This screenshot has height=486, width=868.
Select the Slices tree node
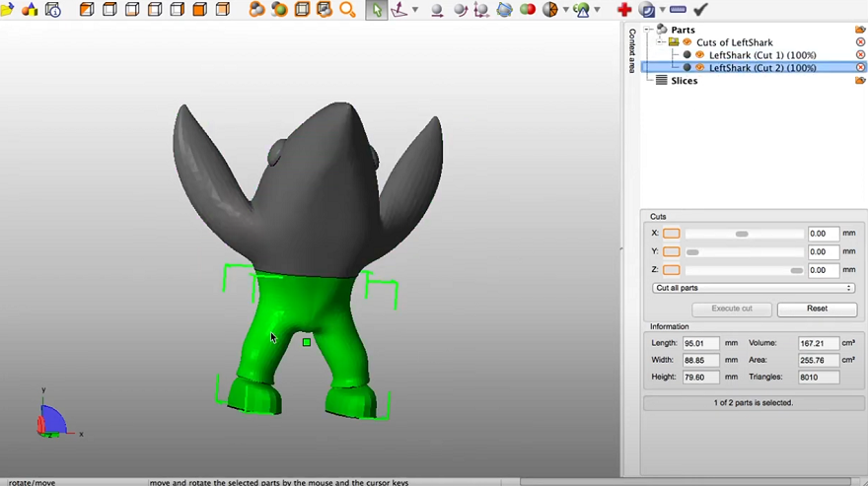coord(685,80)
